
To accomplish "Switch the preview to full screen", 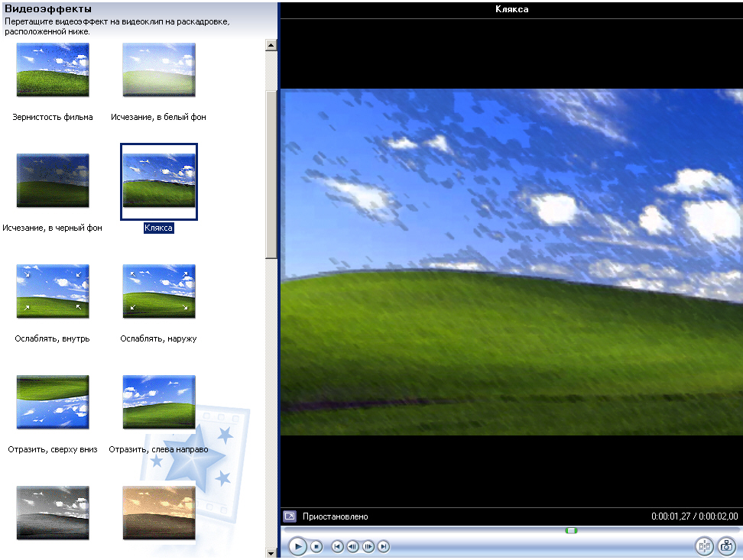I will click(290, 516).
